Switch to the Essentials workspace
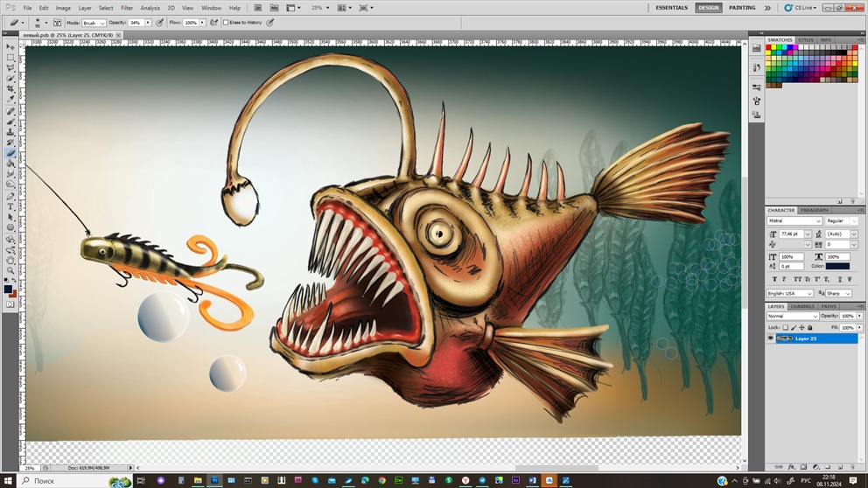The image size is (868, 488). point(671,8)
